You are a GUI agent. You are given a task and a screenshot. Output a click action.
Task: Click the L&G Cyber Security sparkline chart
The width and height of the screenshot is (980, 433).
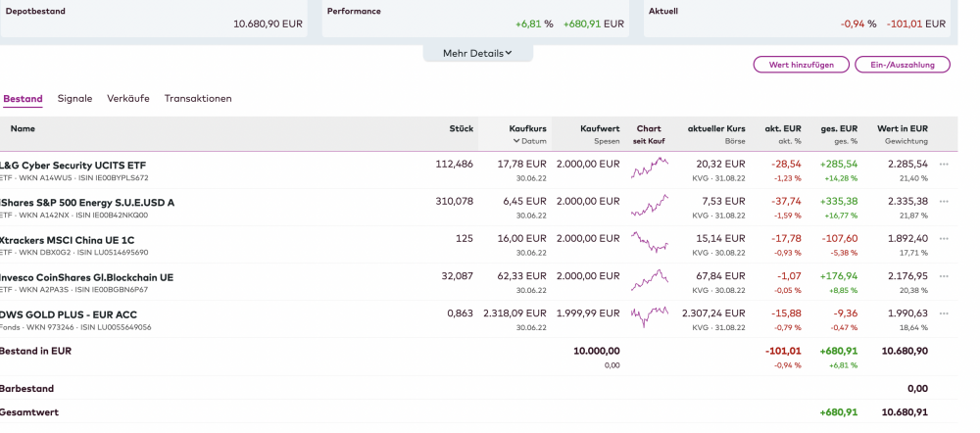pos(649,169)
